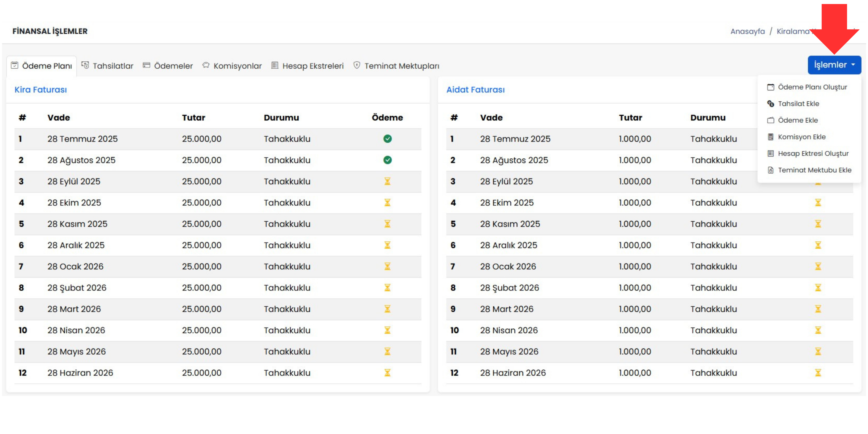
Task: Select Tahsilat Ekle from the menu
Action: tap(798, 104)
